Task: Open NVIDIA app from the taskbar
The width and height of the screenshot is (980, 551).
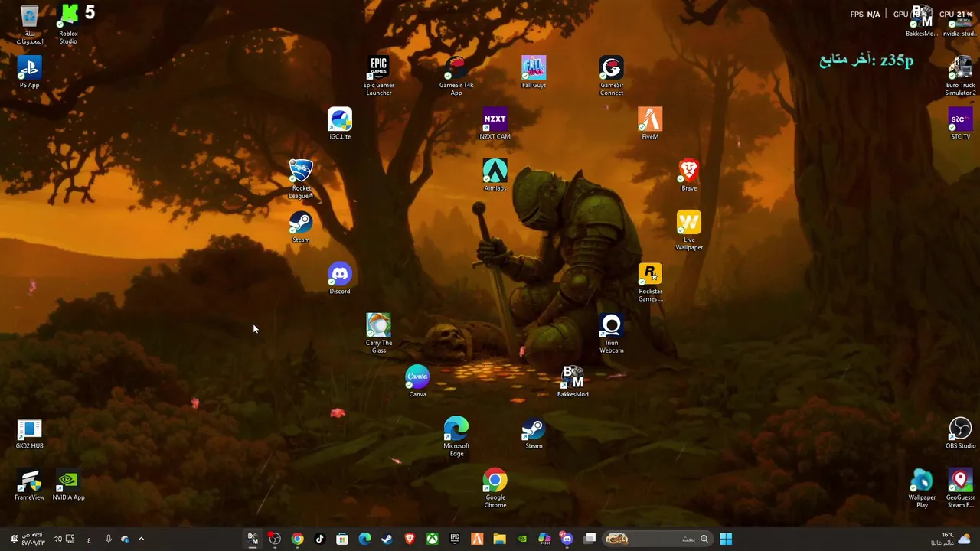Action: click(522, 539)
